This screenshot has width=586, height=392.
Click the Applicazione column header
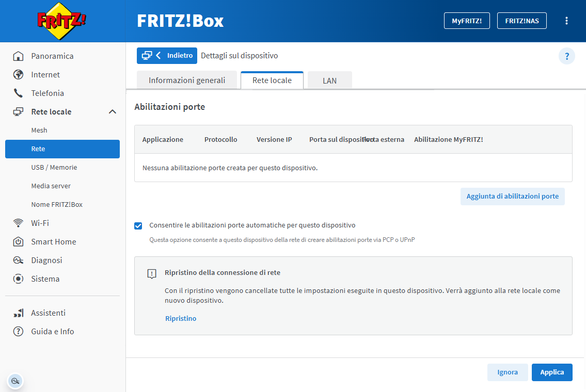(163, 140)
